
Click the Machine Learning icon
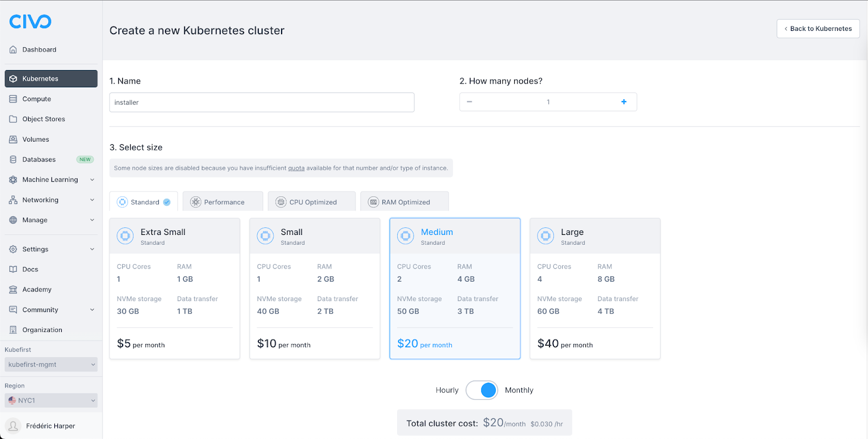coord(13,180)
